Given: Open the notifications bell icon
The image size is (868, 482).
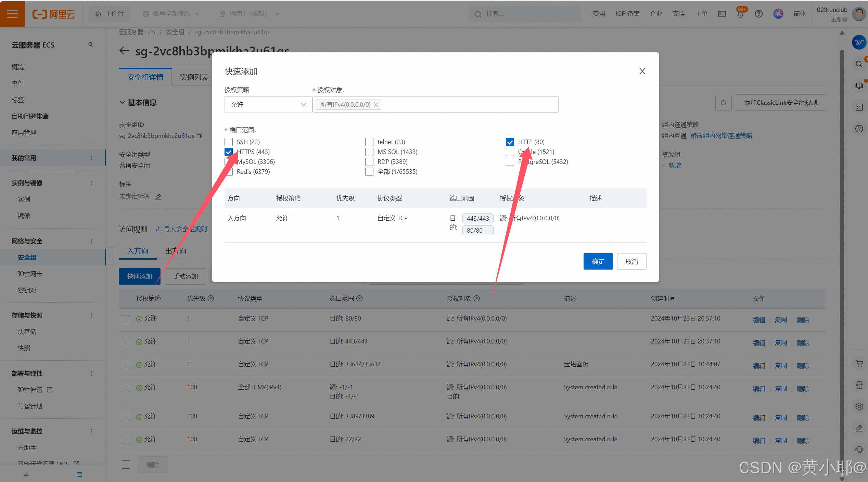Looking at the screenshot, I should tap(740, 14).
